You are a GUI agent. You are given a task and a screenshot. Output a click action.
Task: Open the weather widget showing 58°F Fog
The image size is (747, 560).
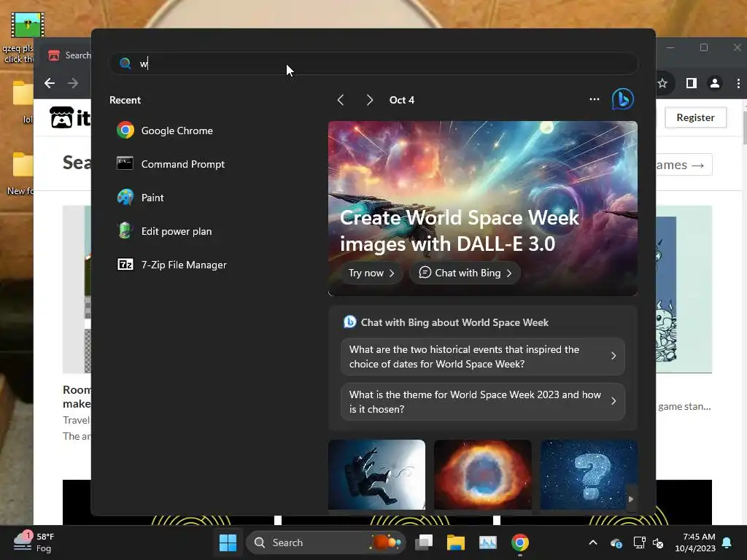pyautogui.click(x=34, y=542)
